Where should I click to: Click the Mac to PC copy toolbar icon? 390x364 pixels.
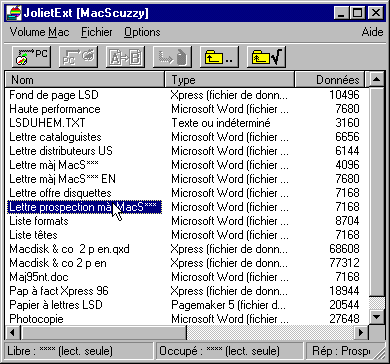coord(32,57)
